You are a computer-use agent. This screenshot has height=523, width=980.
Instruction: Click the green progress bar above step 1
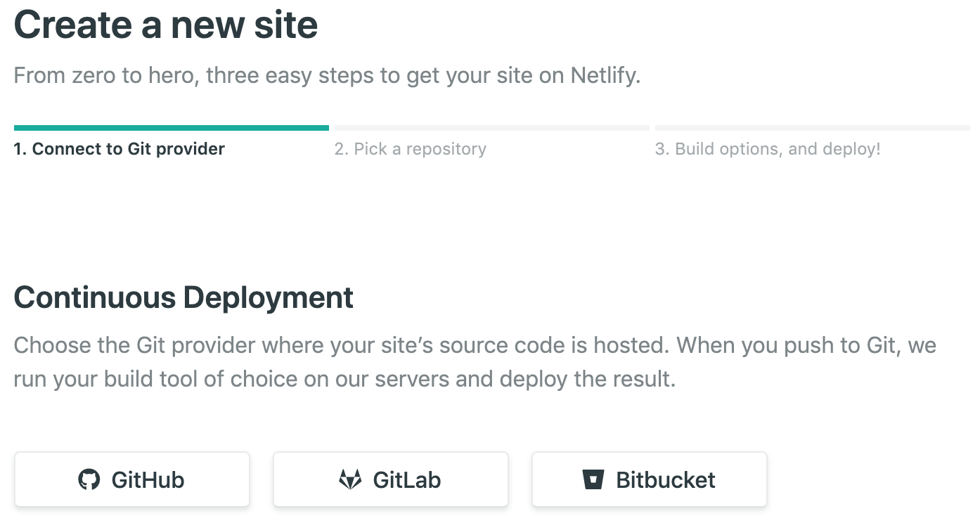pos(172,127)
